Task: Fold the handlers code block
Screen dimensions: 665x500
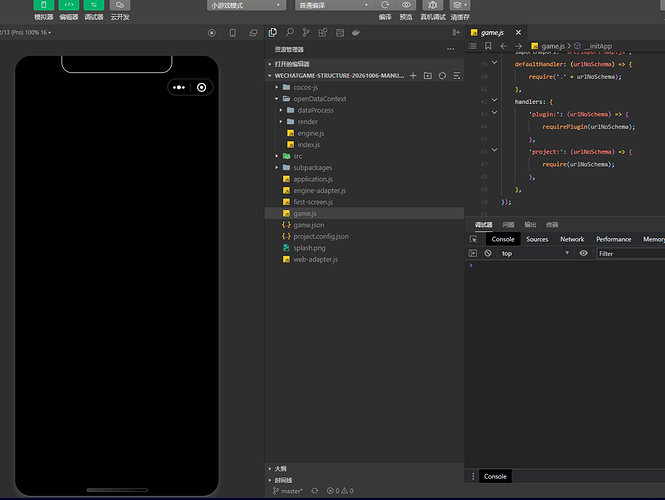Action: pos(495,100)
